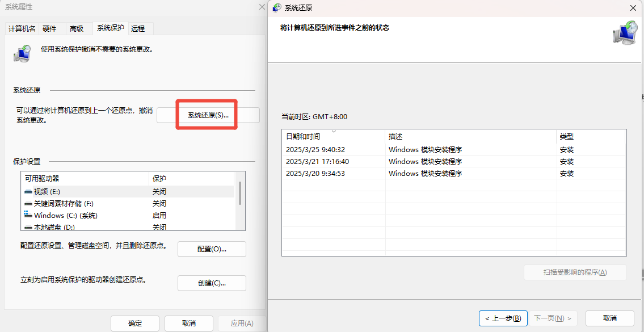Image resolution: width=644 pixels, height=332 pixels.
Task: Click 安装 type of 2025/3/25 entry
Action: [567, 150]
